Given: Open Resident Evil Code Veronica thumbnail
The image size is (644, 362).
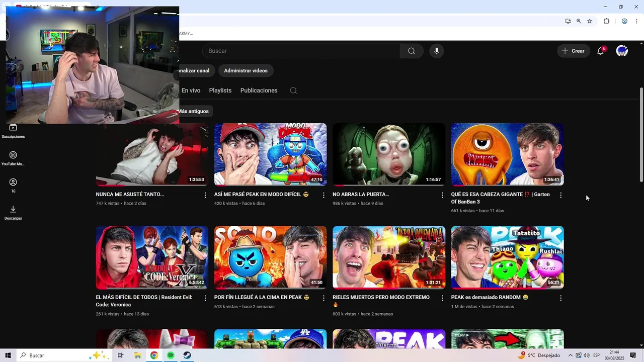Looking at the screenshot, I should click(152, 257).
